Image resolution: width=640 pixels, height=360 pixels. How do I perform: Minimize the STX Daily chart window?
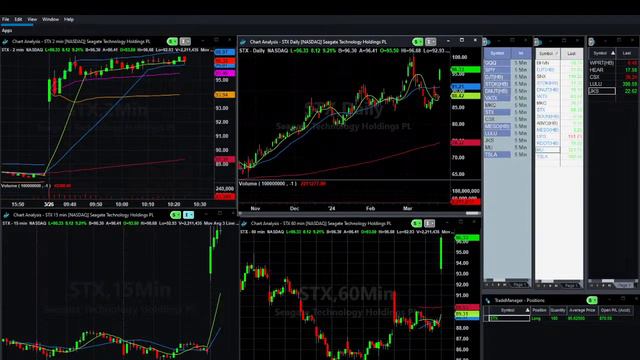[x=448, y=41]
